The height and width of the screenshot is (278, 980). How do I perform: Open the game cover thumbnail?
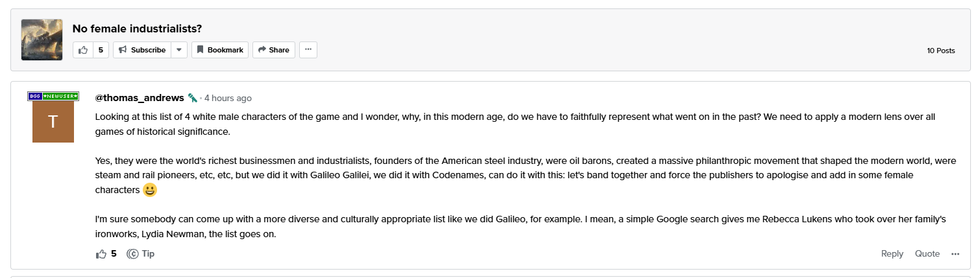tap(42, 40)
